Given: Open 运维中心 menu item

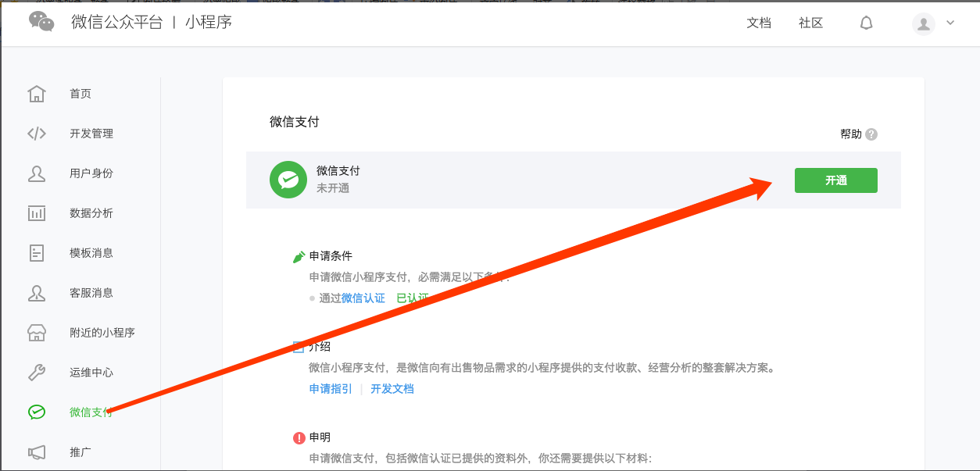Looking at the screenshot, I should click(91, 373).
